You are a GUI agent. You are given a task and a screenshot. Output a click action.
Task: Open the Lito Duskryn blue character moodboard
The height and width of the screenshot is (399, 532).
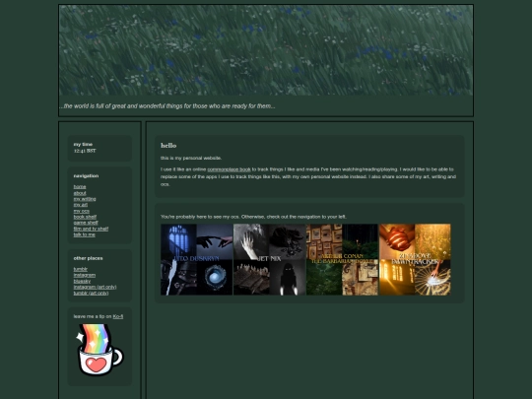click(197, 259)
